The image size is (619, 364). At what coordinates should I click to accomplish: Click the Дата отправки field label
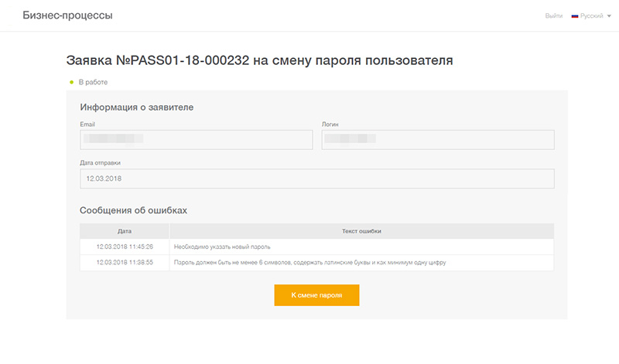pyautogui.click(x=101, y=163)
